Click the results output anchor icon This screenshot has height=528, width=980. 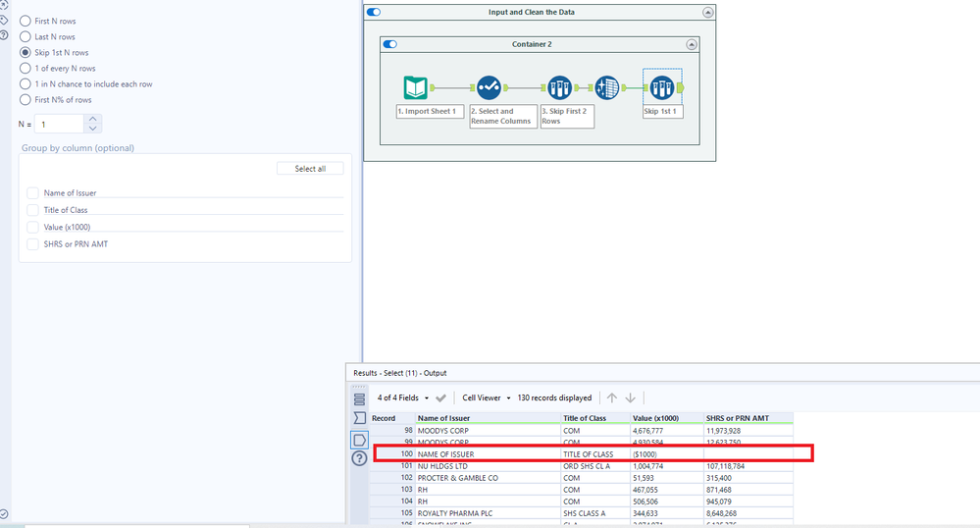[359, 440]
